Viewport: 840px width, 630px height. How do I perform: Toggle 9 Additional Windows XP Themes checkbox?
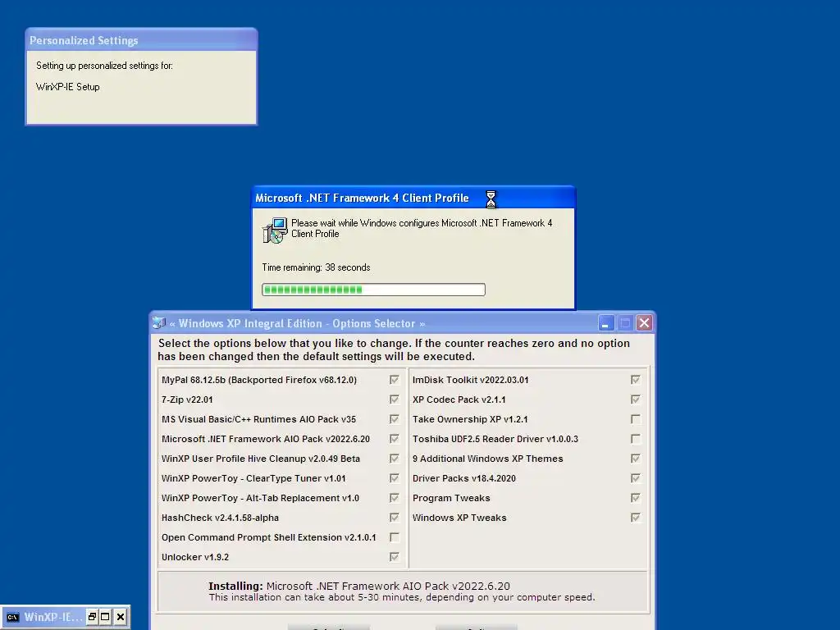coord(636,459)
